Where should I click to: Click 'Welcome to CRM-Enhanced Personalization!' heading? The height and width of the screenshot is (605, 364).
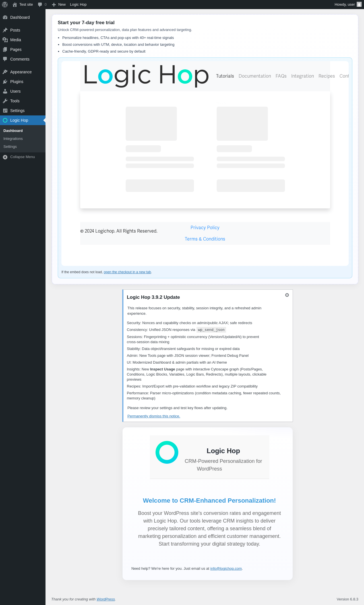coord(209,501)
